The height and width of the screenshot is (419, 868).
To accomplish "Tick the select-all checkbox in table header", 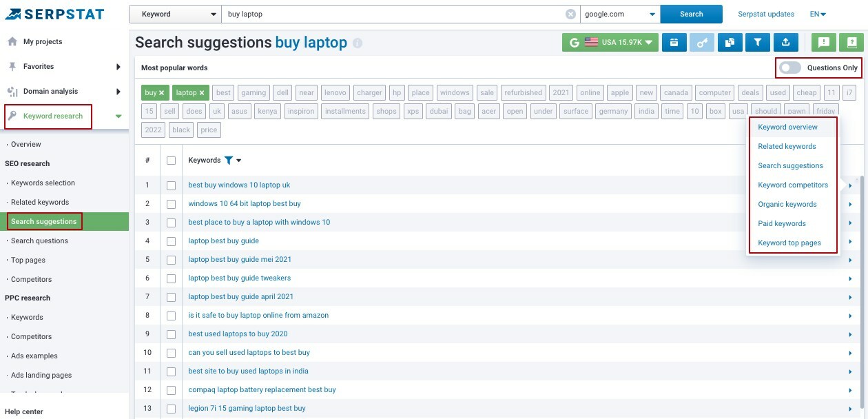I will (171, 161).
